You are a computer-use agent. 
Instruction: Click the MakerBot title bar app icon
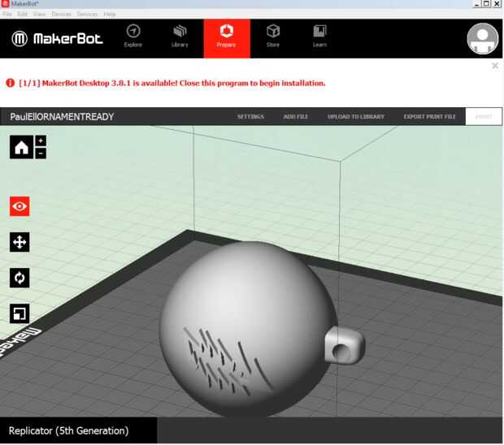tap(5, 4)
